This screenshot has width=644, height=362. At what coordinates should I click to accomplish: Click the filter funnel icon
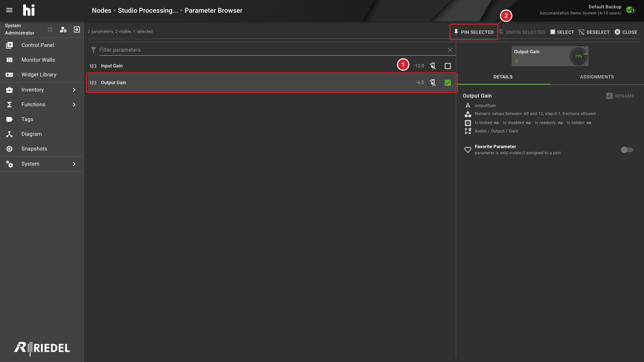pyautogui.click(x=94, y=50)
